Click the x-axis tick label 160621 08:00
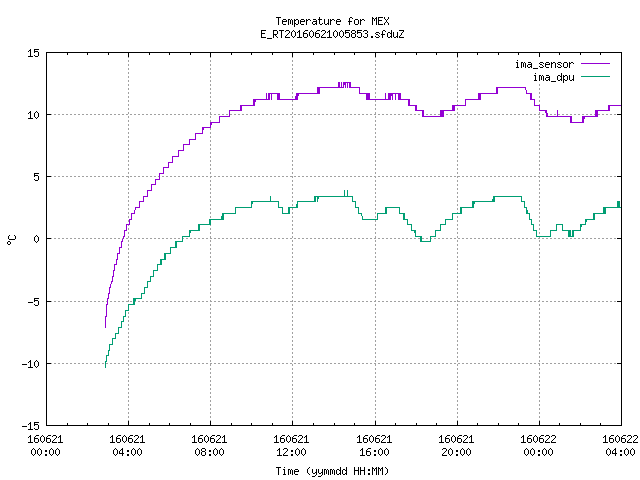The image size is (640, 480). [209, 446]
